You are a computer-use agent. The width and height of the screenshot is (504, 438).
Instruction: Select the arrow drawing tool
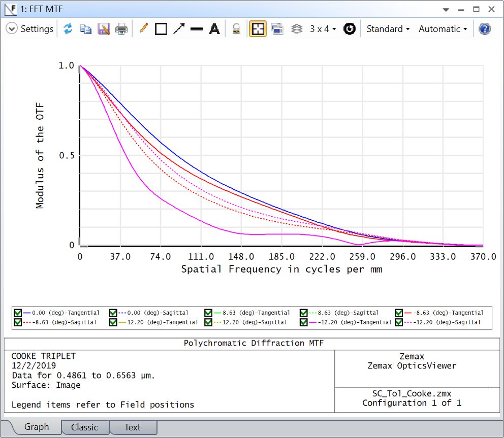178,29
